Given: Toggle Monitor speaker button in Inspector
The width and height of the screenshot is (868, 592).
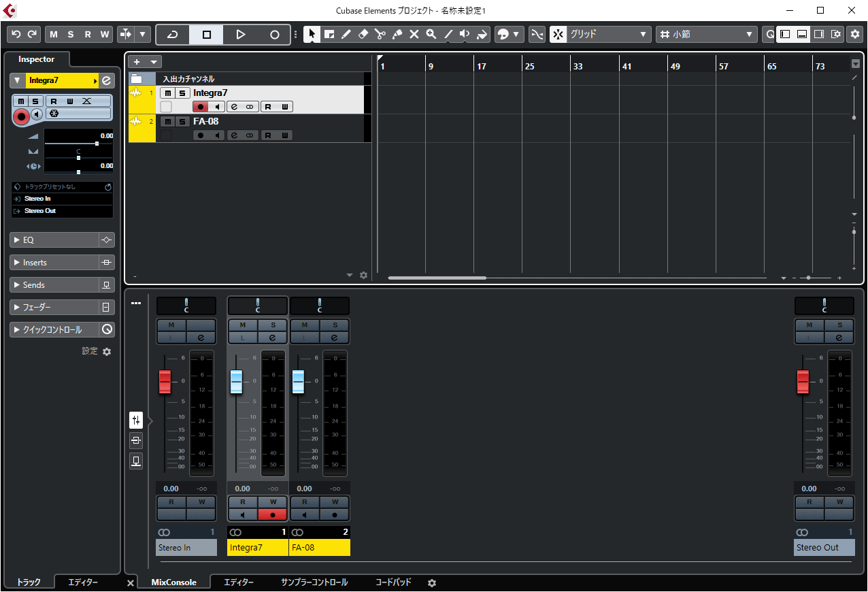Looking at the screenshot, I should click(37, 114).
